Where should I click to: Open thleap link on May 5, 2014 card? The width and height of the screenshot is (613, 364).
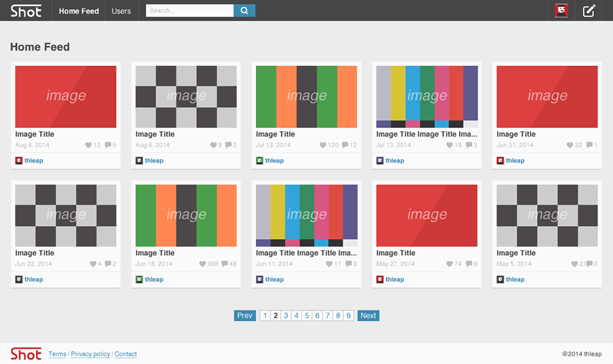click(x=515, y=280)
